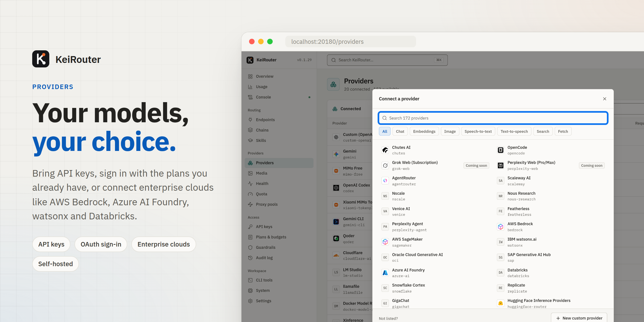The width and height of the screenshot is (644, 322).
Task: Click the Hugging Face Inference Providers logo
Action: [x=501, y=303]
